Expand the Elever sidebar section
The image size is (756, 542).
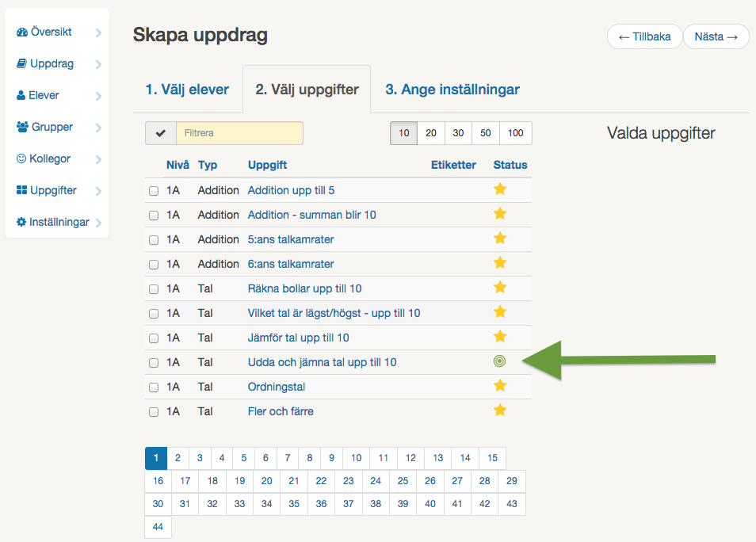point(98,96)
